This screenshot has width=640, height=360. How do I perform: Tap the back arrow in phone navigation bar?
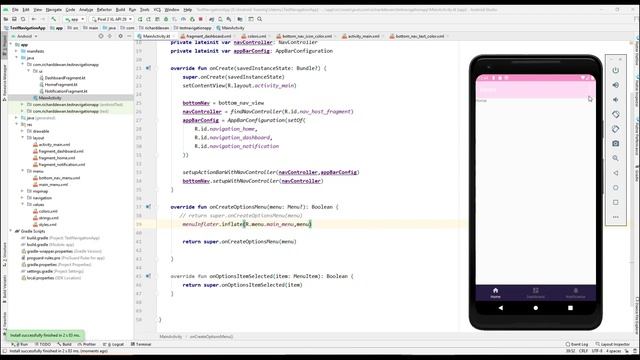(x=501, y=308)
